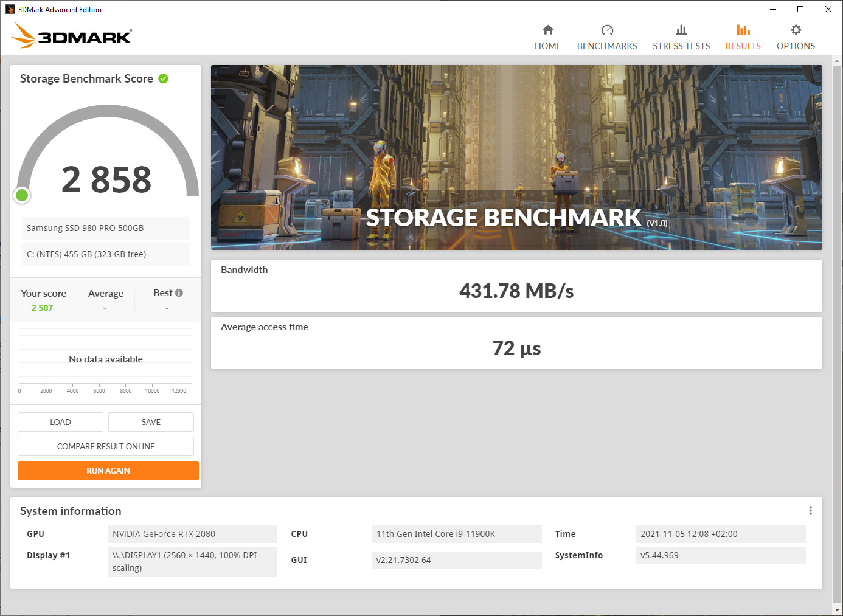This screenshot has width=843, height=616.
Task: Click the info icon next to Best
Action: pyautogui.click(x=179, y=292)
